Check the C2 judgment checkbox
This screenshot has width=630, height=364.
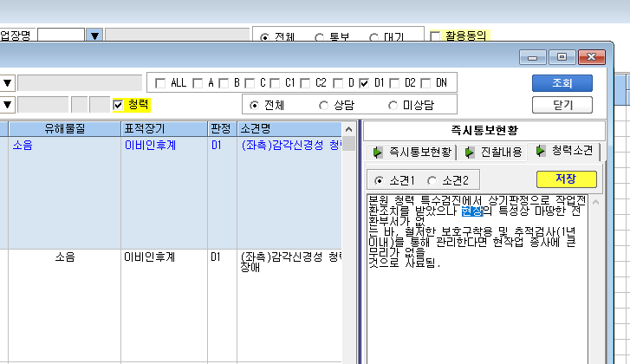click(305, 83)
